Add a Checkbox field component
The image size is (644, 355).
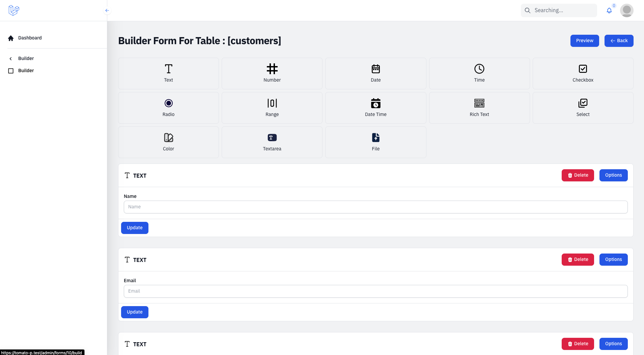(x=583, y=73)
